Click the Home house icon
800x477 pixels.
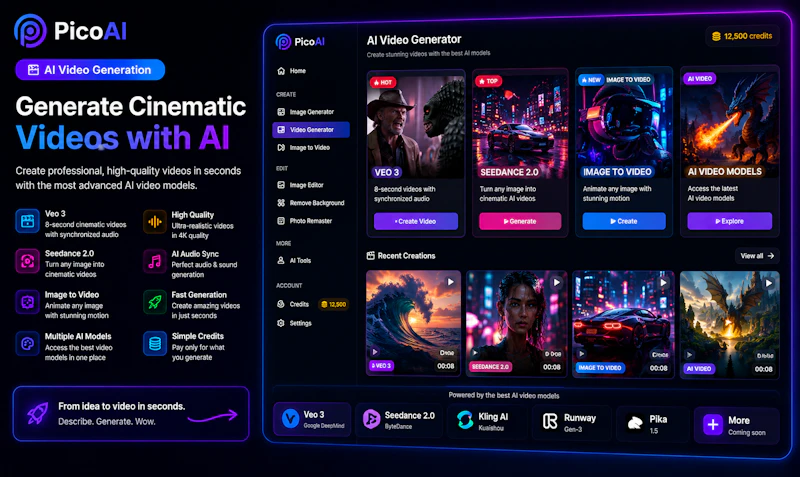click(281, 71)
